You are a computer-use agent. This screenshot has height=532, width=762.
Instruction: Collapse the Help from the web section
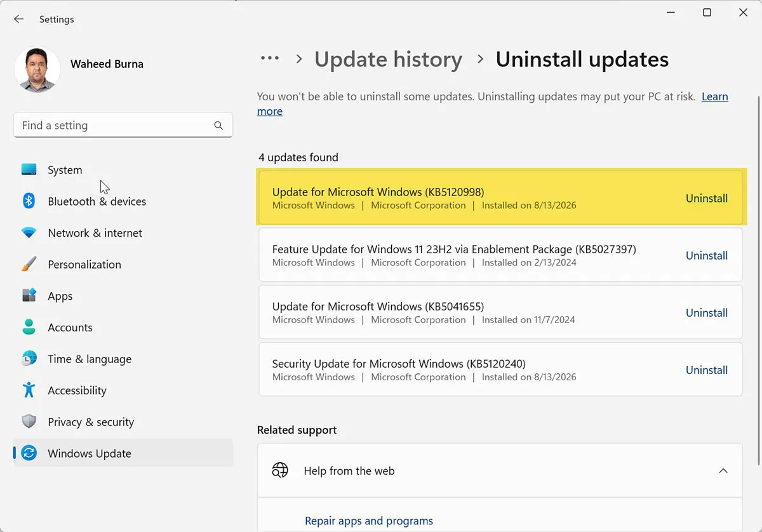pyautogui.click(x=723, y=470)
